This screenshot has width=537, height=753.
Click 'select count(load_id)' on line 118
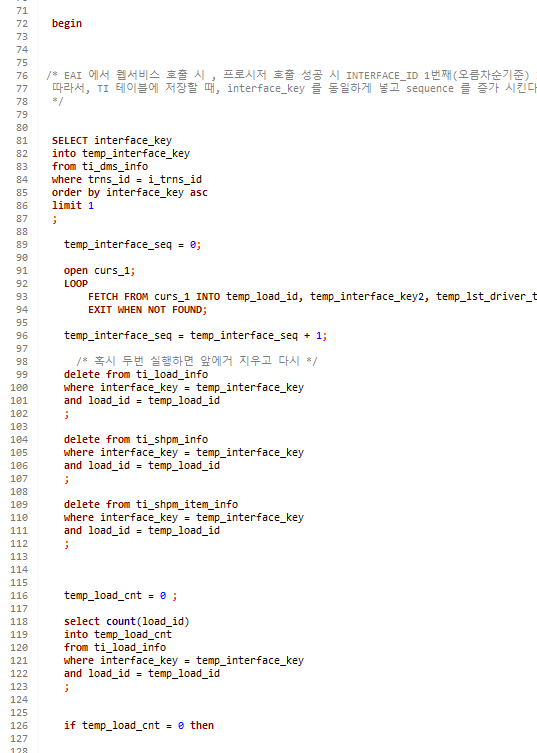coord(127,622)
